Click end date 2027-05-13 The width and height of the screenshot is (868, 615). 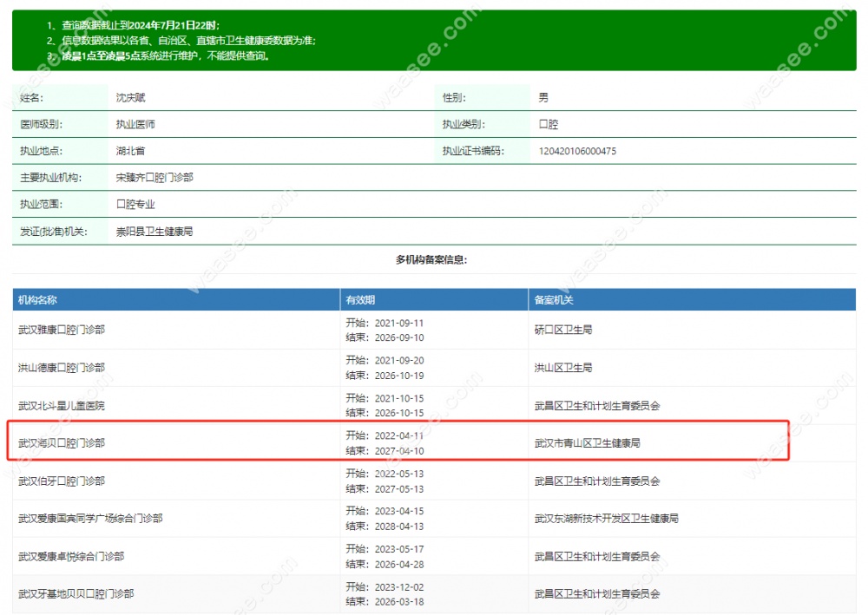point(399,489)
